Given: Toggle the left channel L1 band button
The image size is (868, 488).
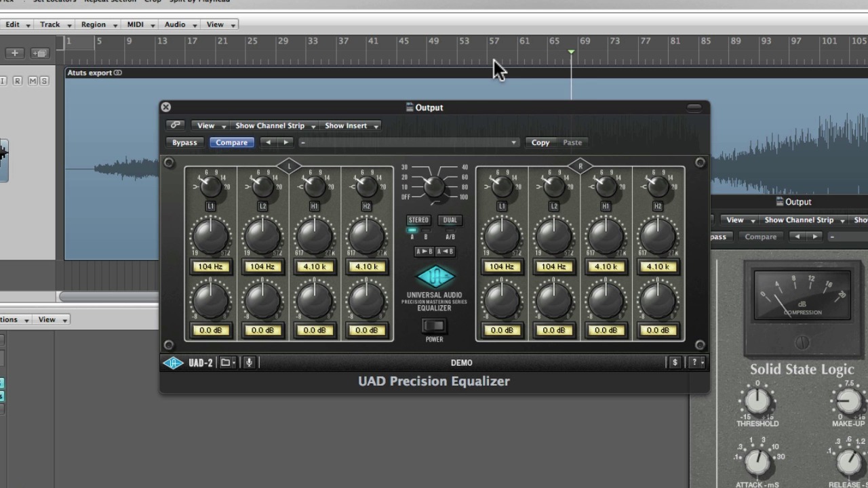Looking at the screenshot, I should coord(210,206).
